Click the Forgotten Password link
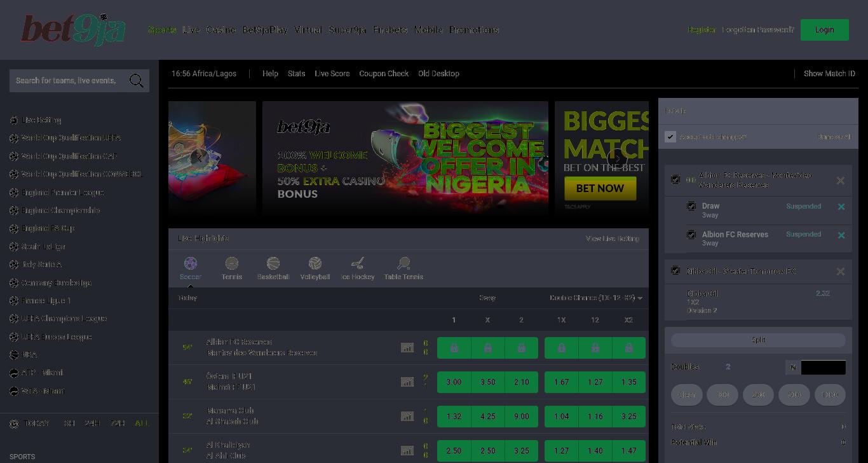 758,30
